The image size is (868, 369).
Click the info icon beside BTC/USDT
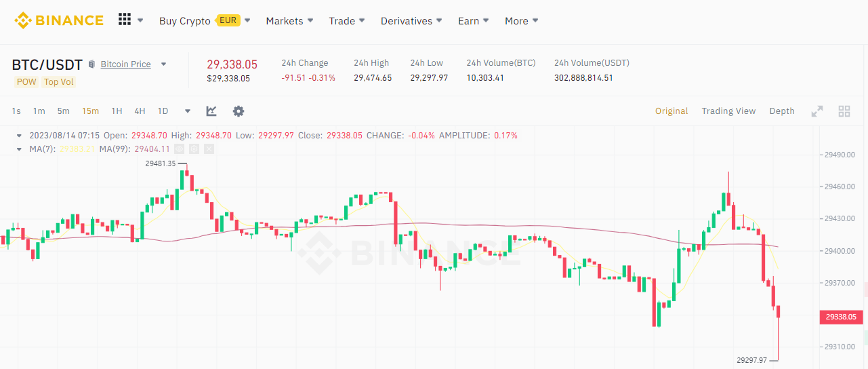click(x=91, y=64)
